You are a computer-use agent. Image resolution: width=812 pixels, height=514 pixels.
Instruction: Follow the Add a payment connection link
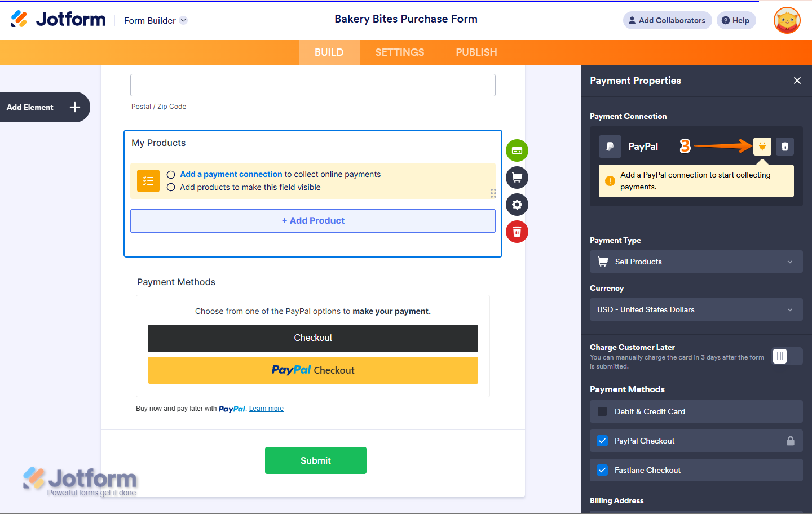[x=231, y=174]
